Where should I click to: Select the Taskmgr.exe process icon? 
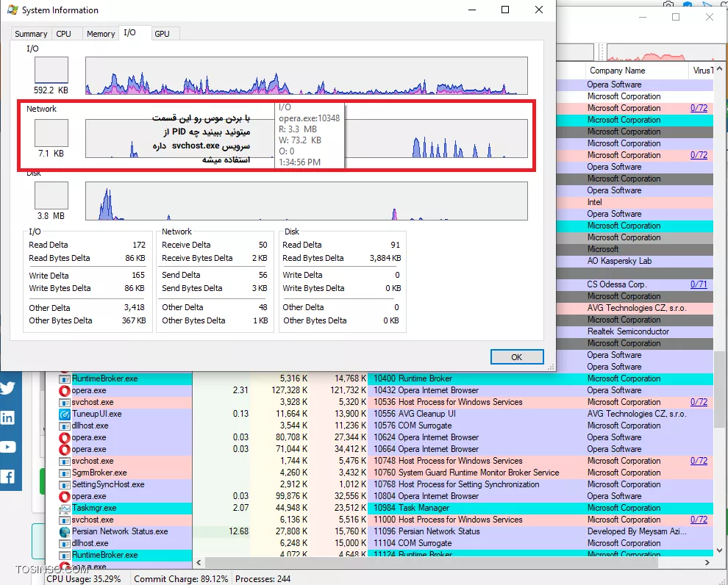pos(65,509)
